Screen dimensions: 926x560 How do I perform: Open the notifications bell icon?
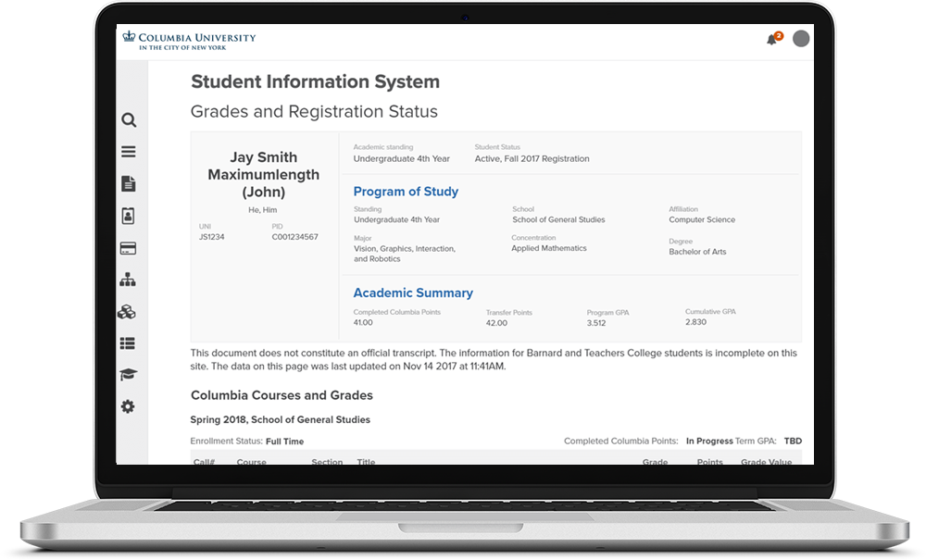(772, 40)
